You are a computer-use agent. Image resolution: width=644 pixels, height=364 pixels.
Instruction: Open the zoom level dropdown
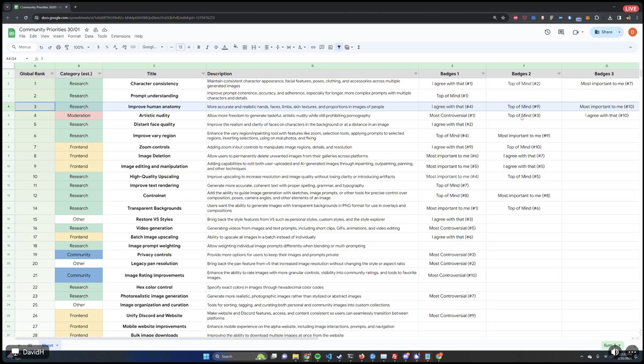pos(82,47)
